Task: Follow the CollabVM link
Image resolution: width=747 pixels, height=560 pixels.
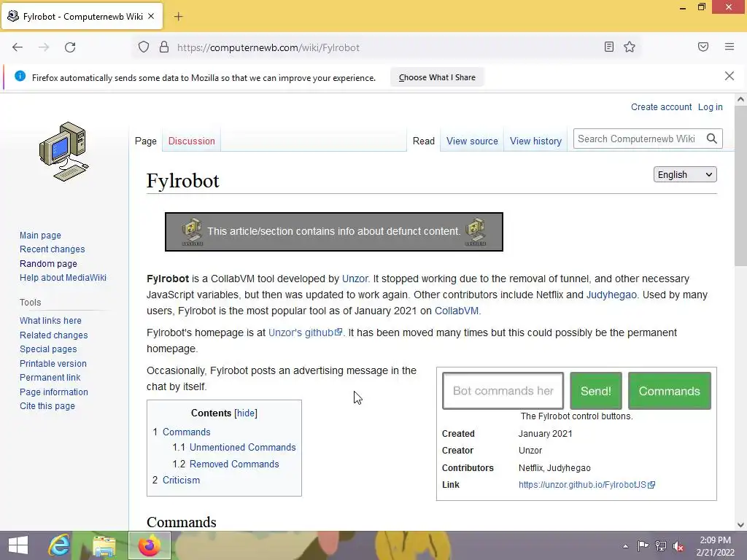Action: pyautogui.click(x=457, y=311)
